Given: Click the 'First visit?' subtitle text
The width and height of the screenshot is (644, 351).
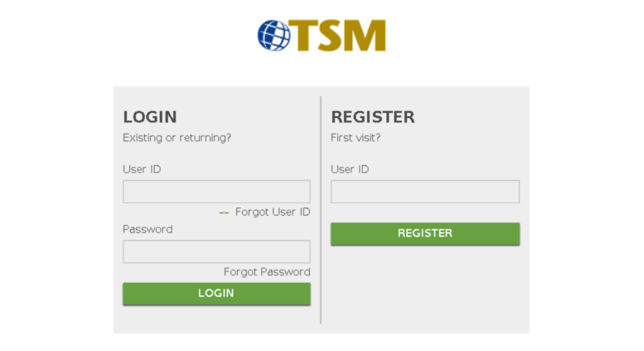Looking at the screenshot, I should click(x=356, y=138).
